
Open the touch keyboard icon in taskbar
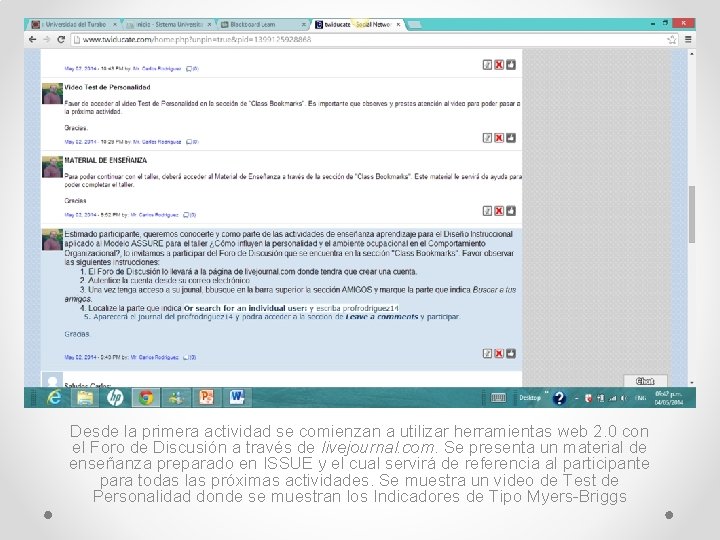(x=498, y=398)
